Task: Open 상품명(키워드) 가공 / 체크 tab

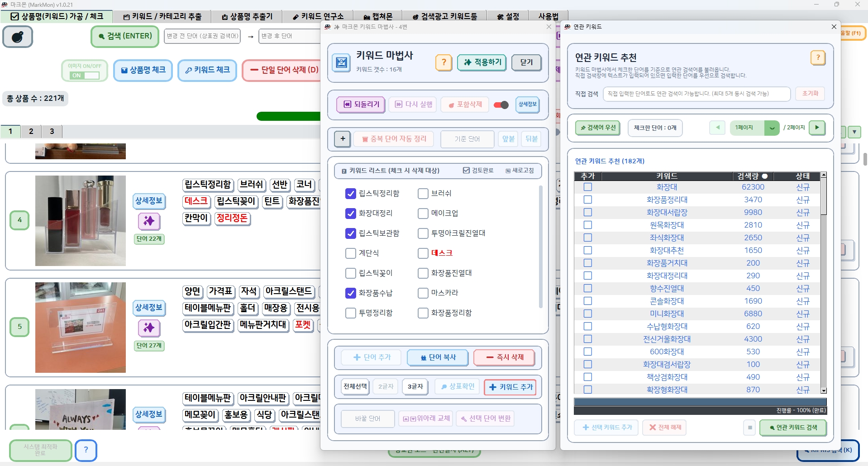Action: [x=57, y=17]
